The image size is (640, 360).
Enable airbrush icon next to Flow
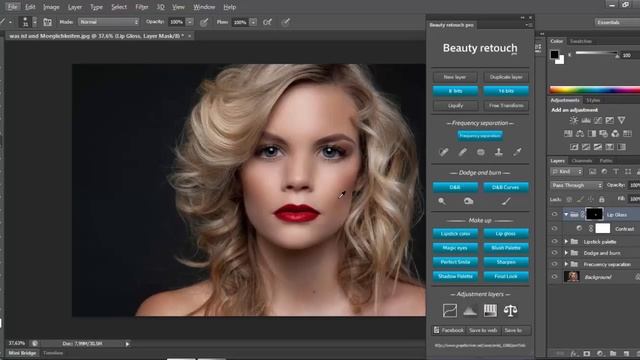click(x=267, y=22)
